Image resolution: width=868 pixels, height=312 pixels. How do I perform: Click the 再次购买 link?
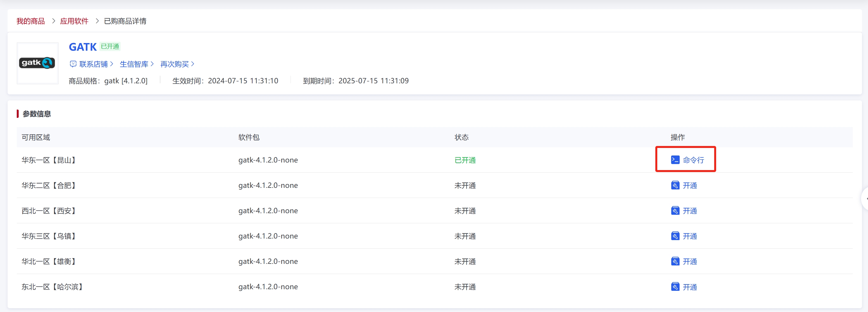pos(174,64)
